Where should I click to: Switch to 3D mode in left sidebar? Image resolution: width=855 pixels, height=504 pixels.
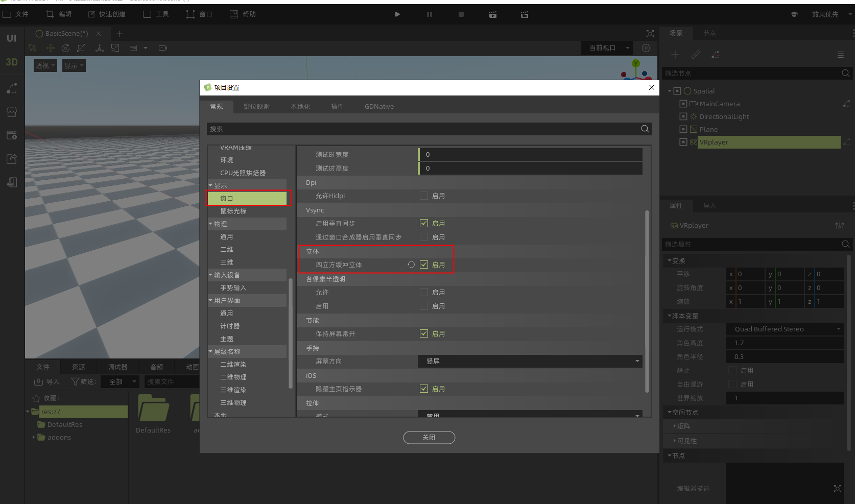(x=12, y=62)
